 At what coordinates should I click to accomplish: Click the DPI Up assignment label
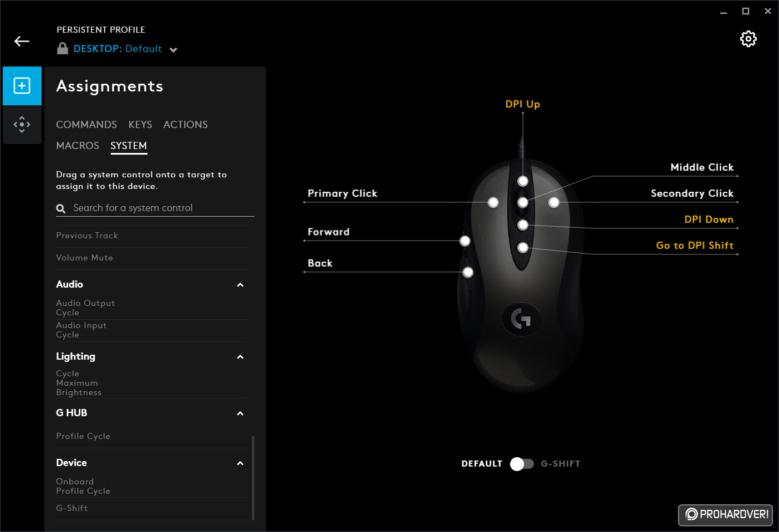click(x=522, y=104)
